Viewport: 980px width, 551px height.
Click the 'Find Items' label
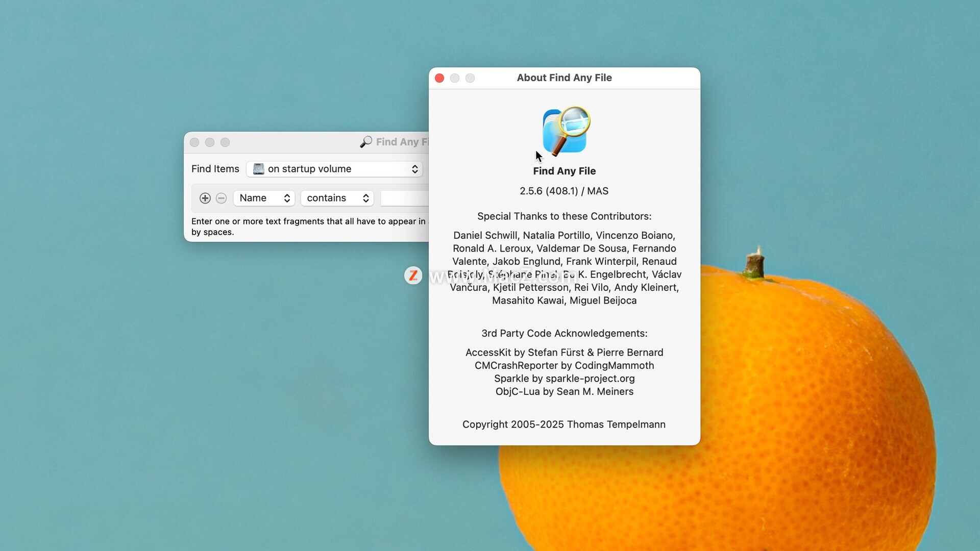(215, 169)
